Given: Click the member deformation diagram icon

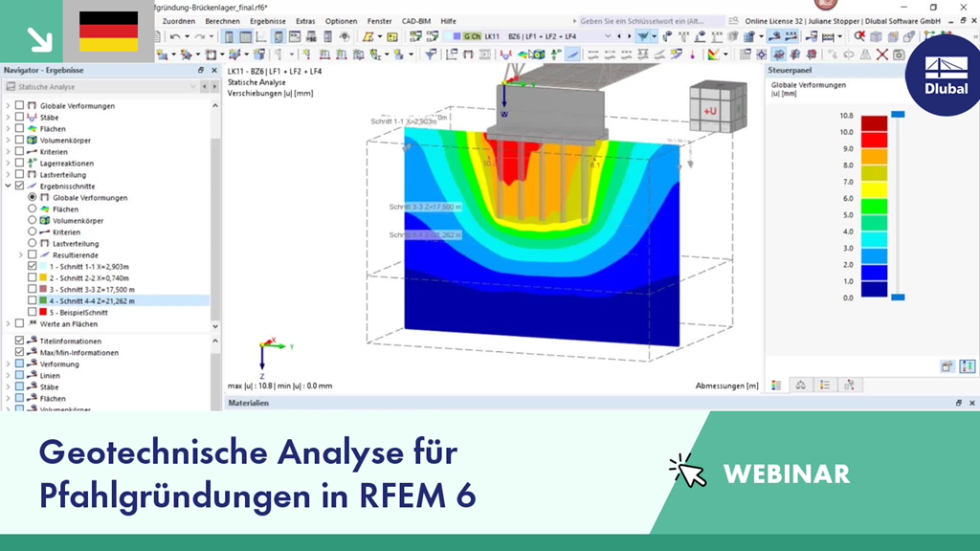Looking at the screenshot, I should 505,55.
